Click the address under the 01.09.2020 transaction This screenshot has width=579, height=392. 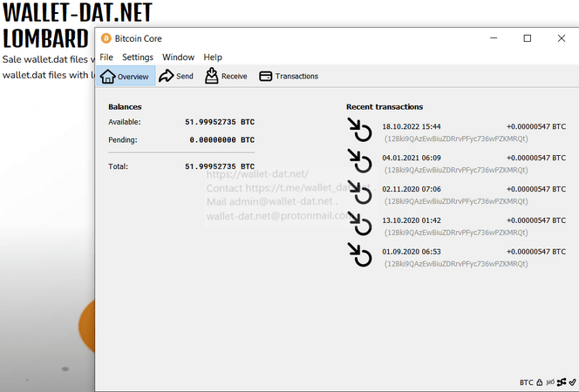pos(456,264)
